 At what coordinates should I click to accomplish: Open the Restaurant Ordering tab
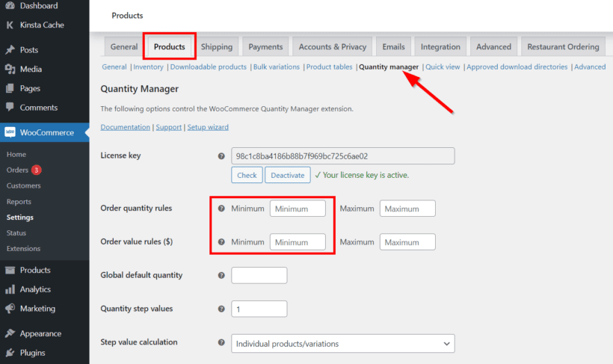tap(561, 46)
